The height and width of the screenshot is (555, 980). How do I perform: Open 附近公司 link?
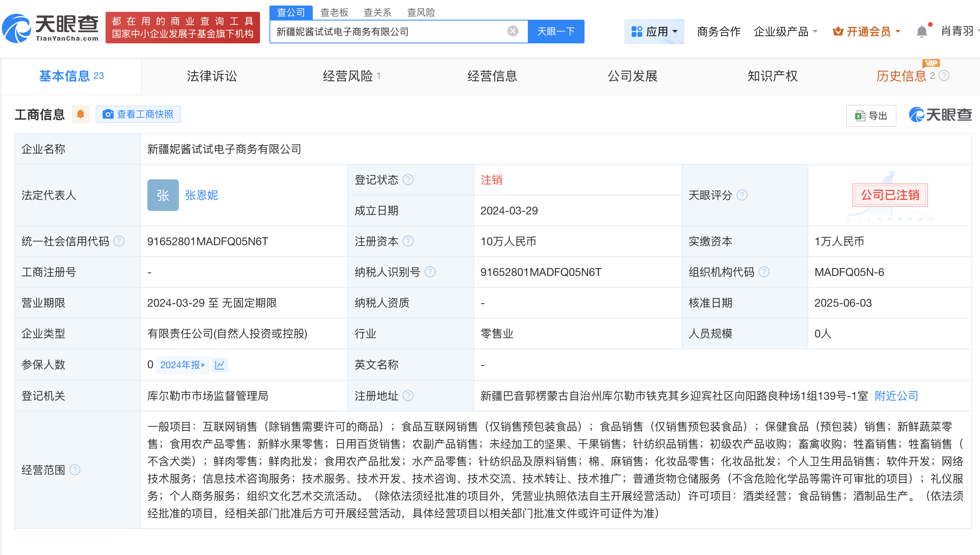coord(896,396)
